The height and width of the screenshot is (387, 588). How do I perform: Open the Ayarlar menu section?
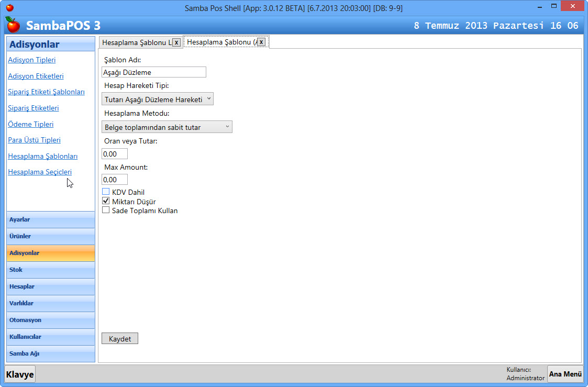click(51, 219)
